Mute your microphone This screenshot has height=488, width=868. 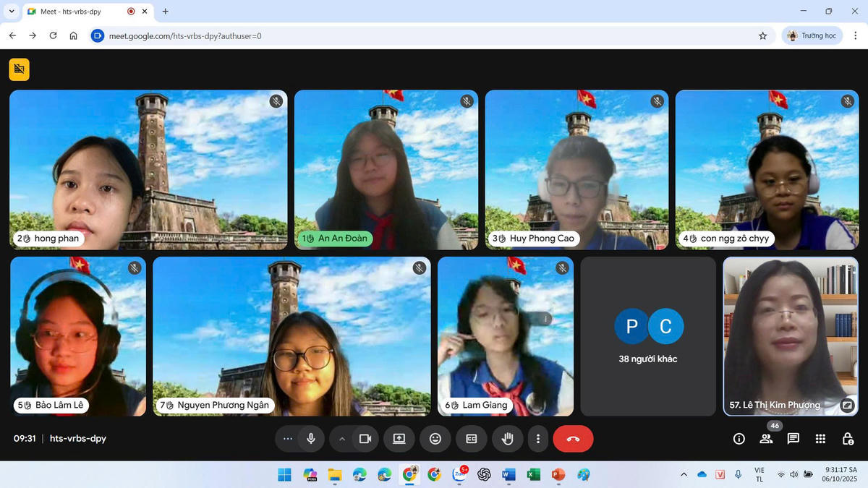(310, 439)
